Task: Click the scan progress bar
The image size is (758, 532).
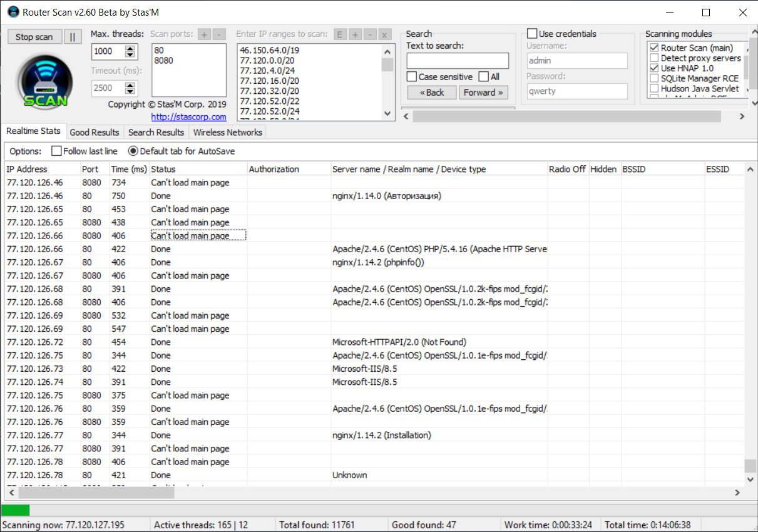Action: coord(379,510)
